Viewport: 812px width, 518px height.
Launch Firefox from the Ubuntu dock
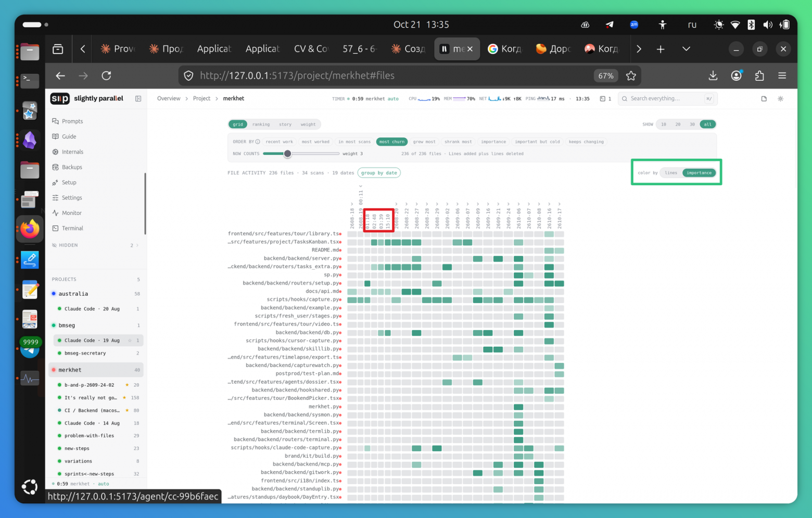click(x=30, y=229)
